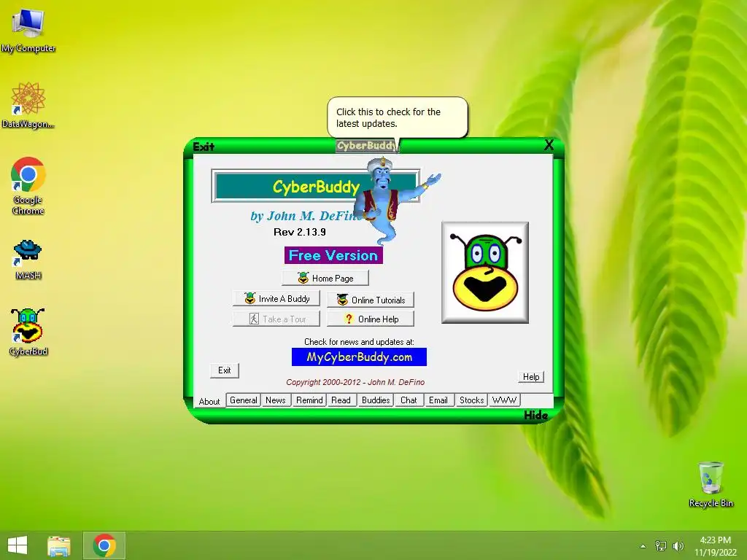Close the CyberBuddy window with X
747x560 pixels.
[549, 145]
